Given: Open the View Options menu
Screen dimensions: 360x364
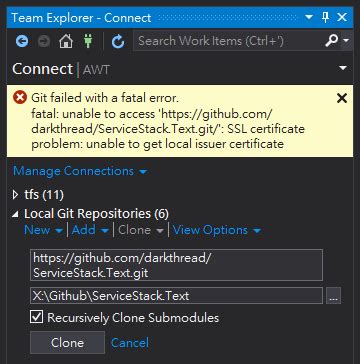Looking at the screenshot, I should (x=217, y=230).
